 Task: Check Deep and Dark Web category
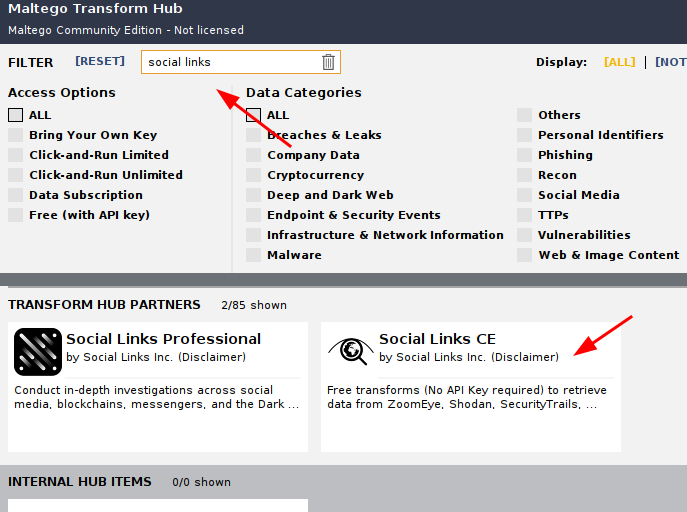click(x=253, y=195)
